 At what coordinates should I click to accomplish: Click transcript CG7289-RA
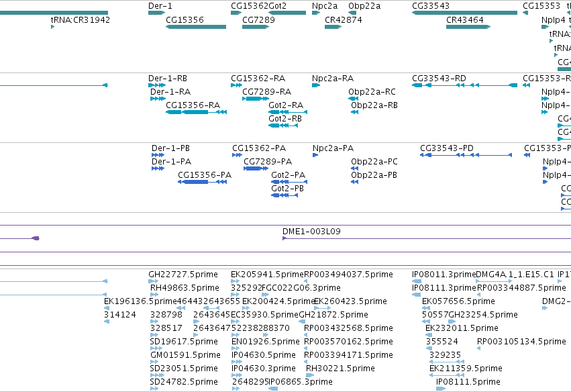(x=256, y=99)
